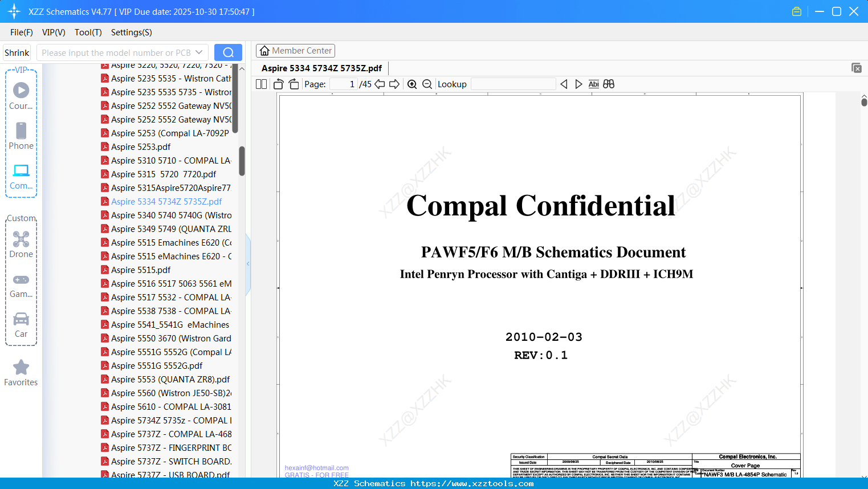Rotate the page clockwise
This screenshot has height=489, width=868.
[294, 84]
